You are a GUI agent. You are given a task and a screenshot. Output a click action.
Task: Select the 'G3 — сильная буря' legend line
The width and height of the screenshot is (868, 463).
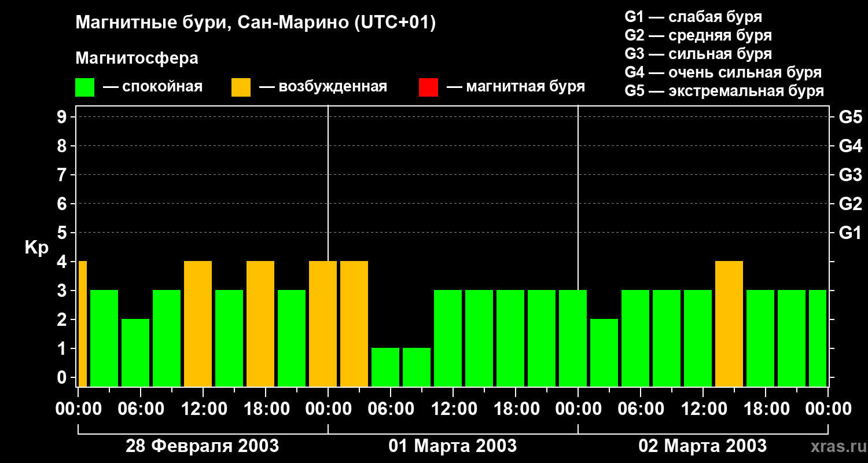[x=698, y=54]
